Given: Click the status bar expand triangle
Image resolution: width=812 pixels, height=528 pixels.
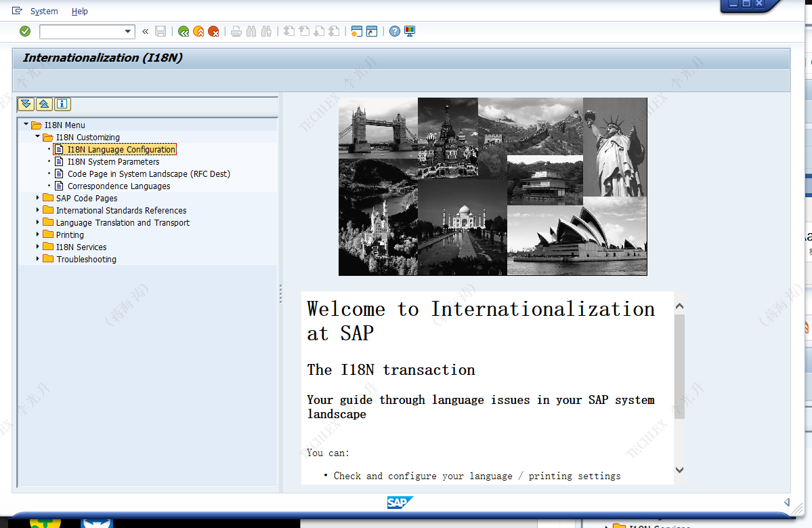Looking at the screenshot, I should point(787,502).
